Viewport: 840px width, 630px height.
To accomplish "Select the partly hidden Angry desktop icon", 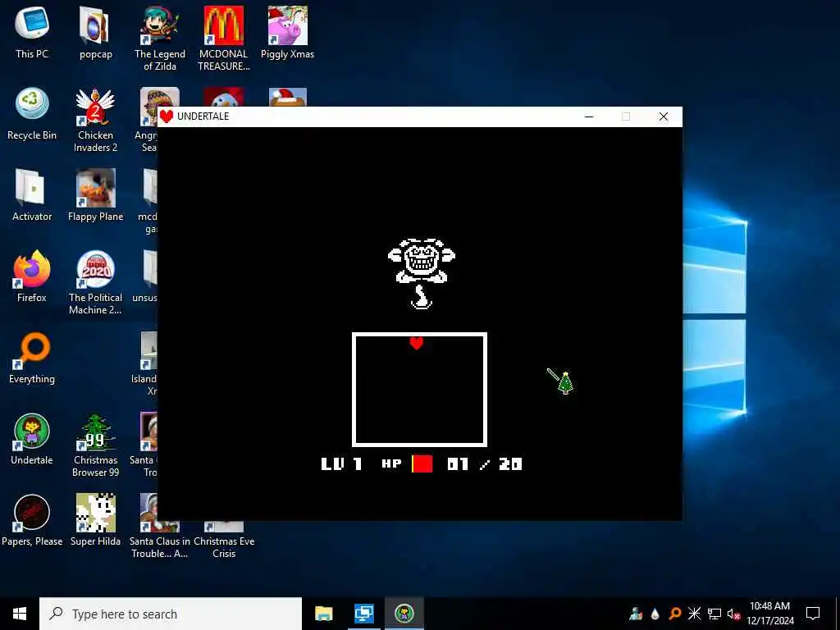I will [148, 120].
